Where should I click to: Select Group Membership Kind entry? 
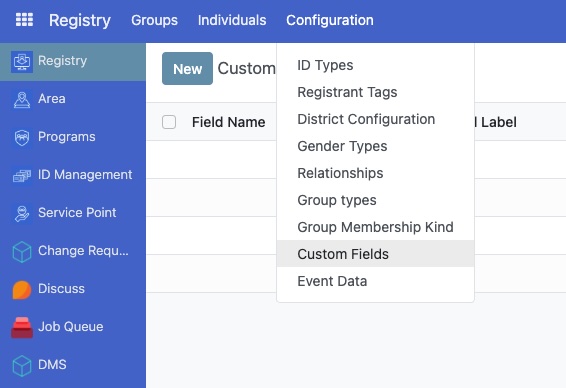375,227
